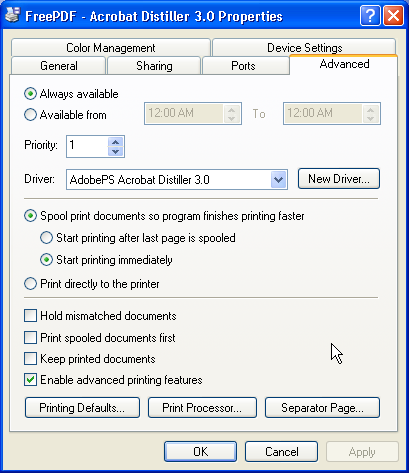The image size is (409, 473).
Task: Click the question mark help icon
Action: point(370,16)
